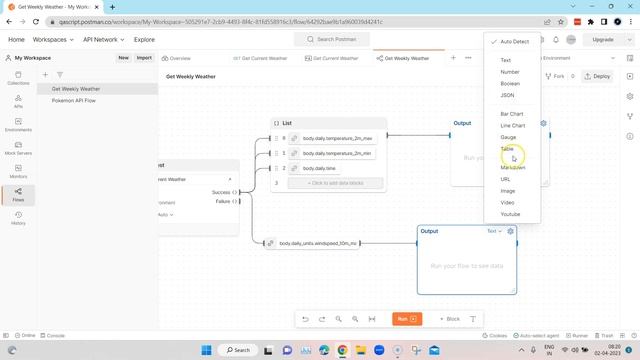Click the redo icon in the flow toolbar
640x360 pixels.
322,319
